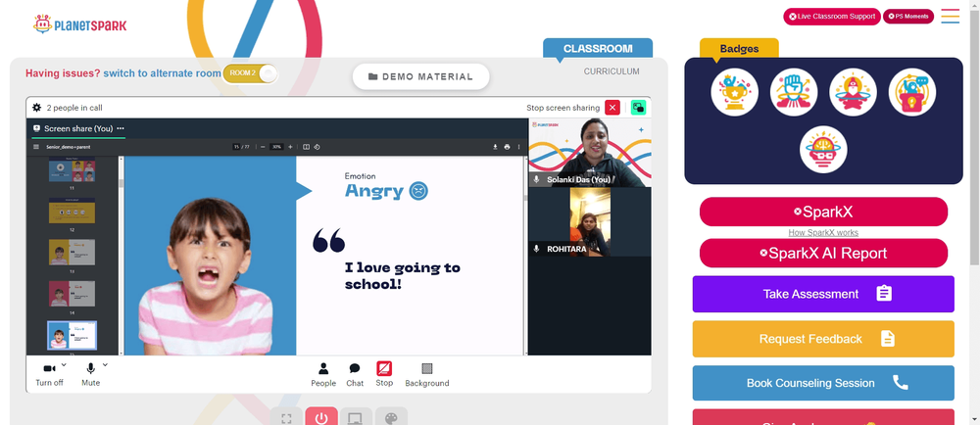Stop screen sharing via Stop icon

(384, 374)
